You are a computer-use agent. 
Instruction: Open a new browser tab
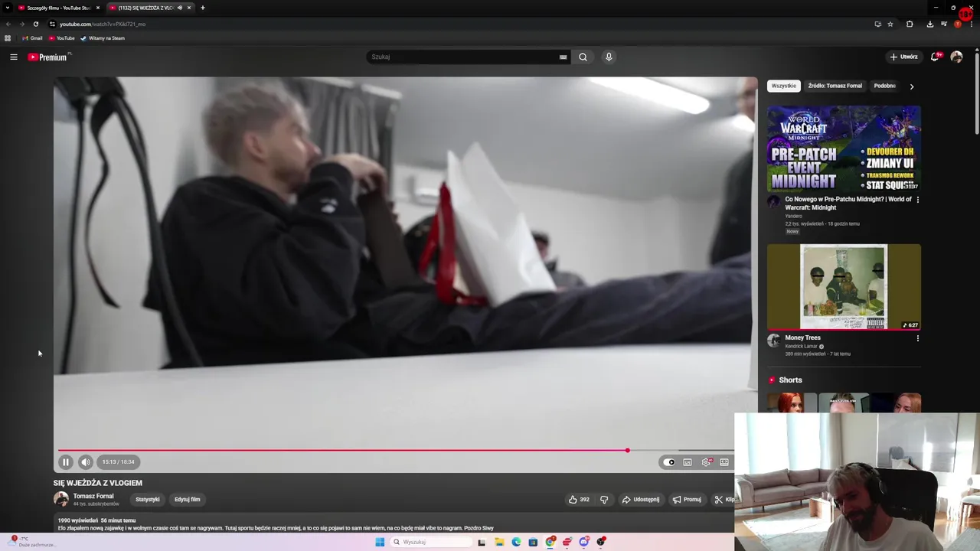tap(203, 8)
